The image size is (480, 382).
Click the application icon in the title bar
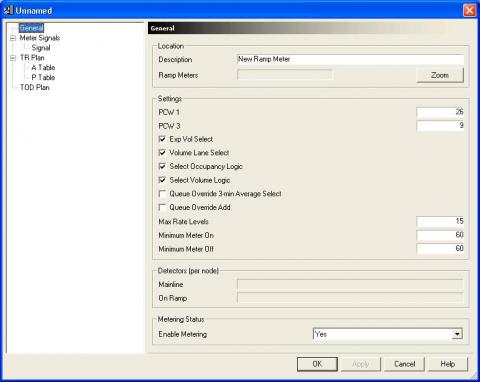coord(8,10)
